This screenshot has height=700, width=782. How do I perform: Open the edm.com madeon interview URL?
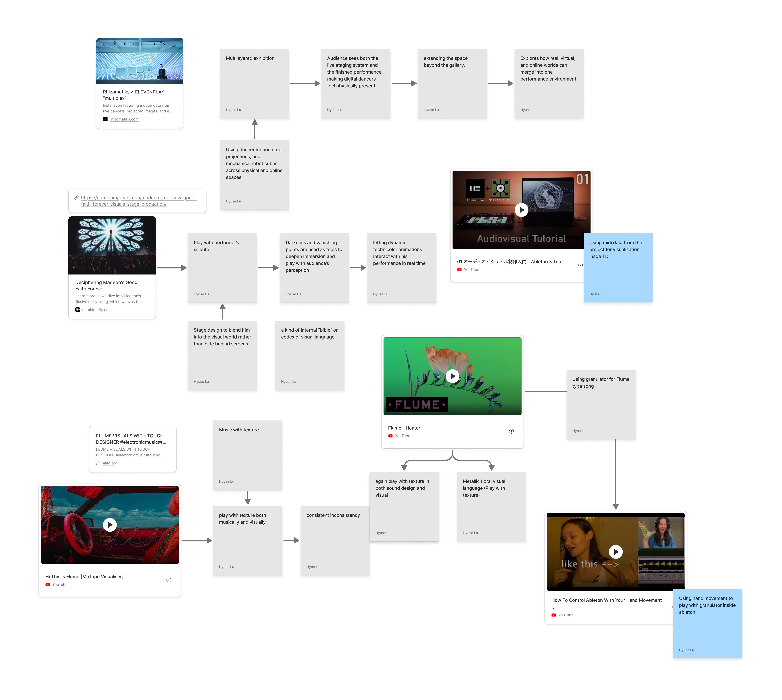(139, 201)
